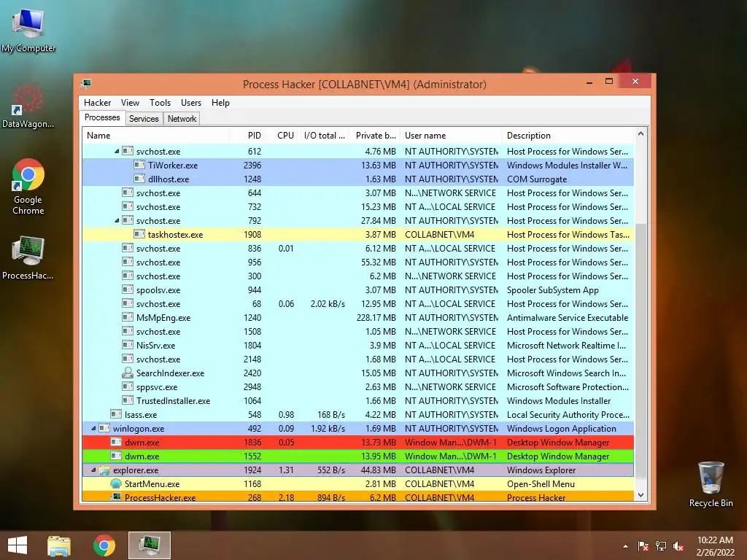747x560 pixels.
Task: Select Process Hacker taskbar button
Action: (149, 545)
